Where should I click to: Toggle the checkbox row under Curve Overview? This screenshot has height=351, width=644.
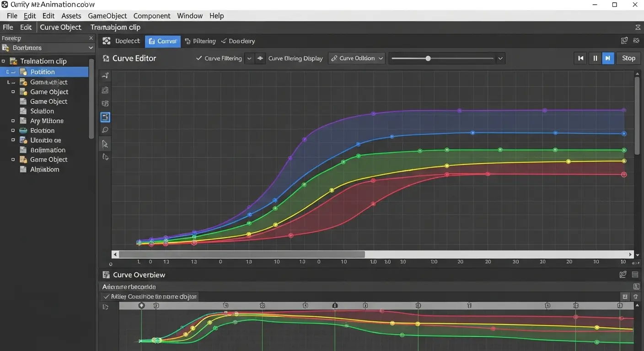107,297
